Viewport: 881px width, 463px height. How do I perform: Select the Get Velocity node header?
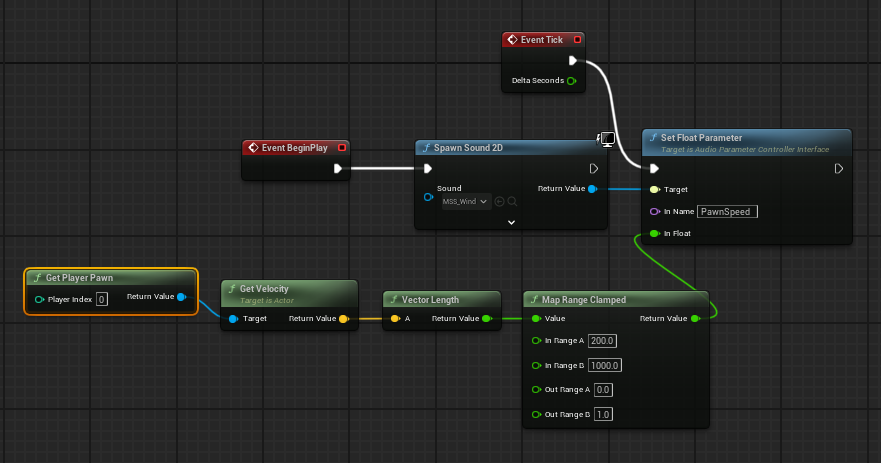pos(289,293)
